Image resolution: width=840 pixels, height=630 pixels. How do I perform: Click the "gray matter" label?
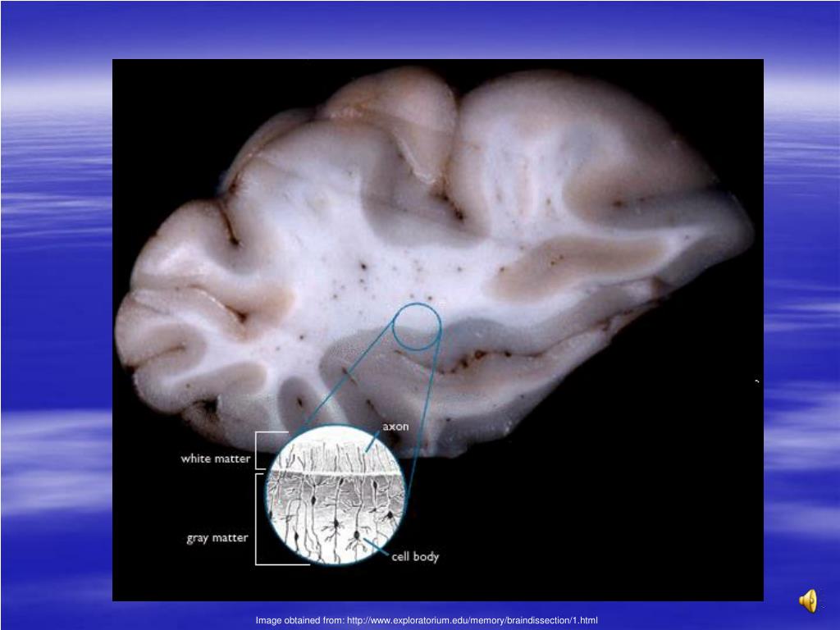[217, 538]
